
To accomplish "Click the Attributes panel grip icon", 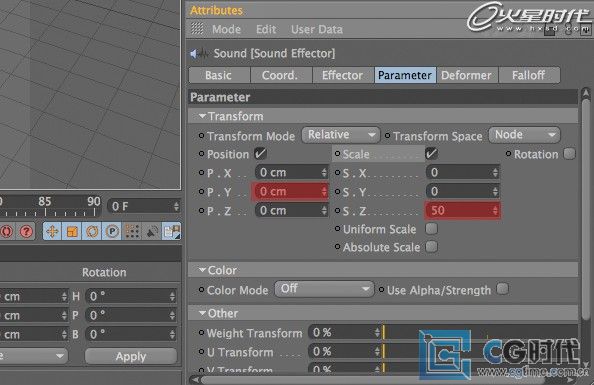I will click(x=197, y=29).
